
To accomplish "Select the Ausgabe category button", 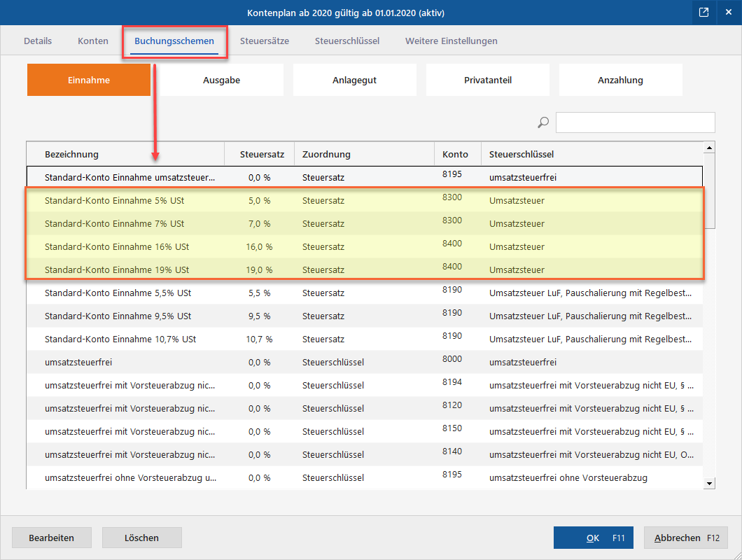I will click(222, 80).
